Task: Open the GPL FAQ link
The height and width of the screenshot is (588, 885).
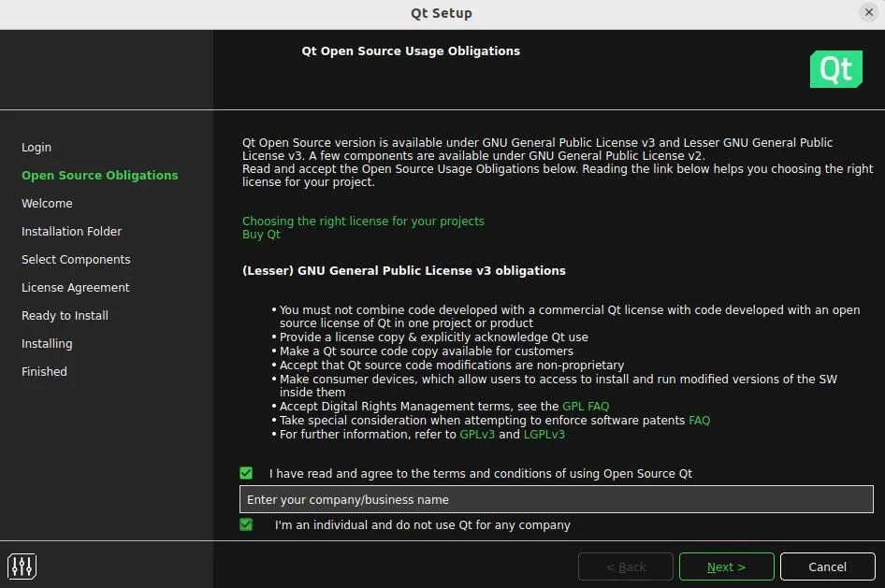Action: pos(585,406)
